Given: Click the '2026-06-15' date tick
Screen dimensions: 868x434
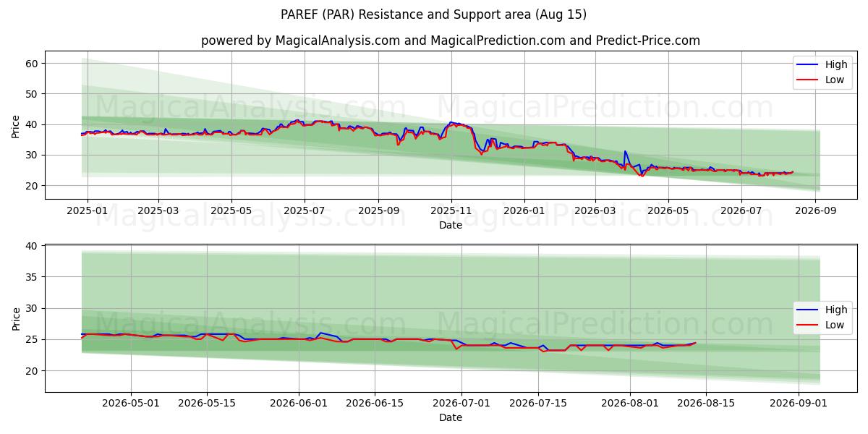Looking at the screenshot, I should [375, 404].
